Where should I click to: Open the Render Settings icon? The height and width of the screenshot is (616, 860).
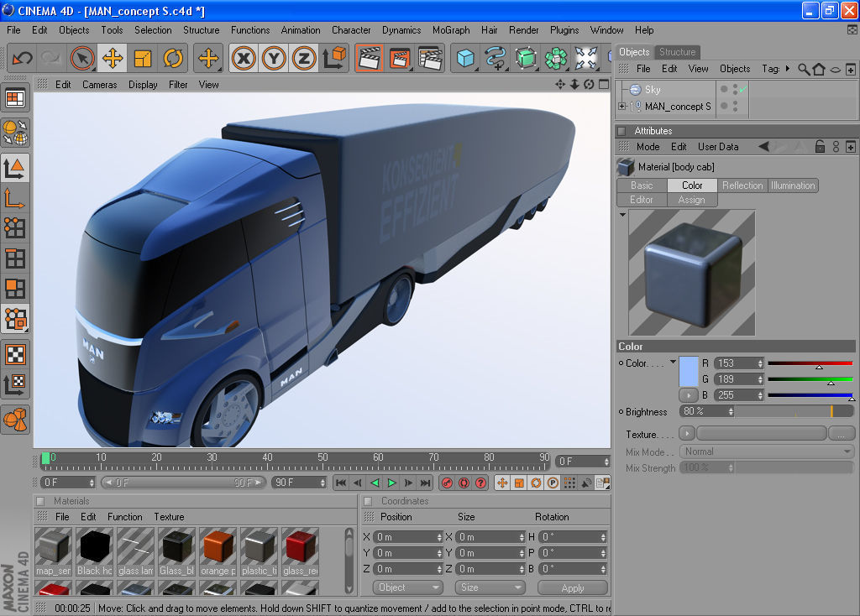pos(430,58)
